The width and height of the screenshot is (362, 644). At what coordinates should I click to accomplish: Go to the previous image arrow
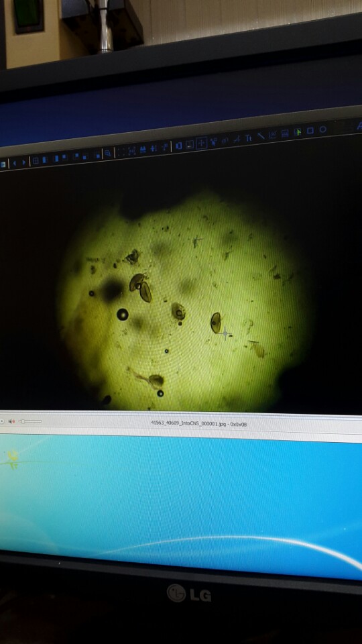(15, 162)
